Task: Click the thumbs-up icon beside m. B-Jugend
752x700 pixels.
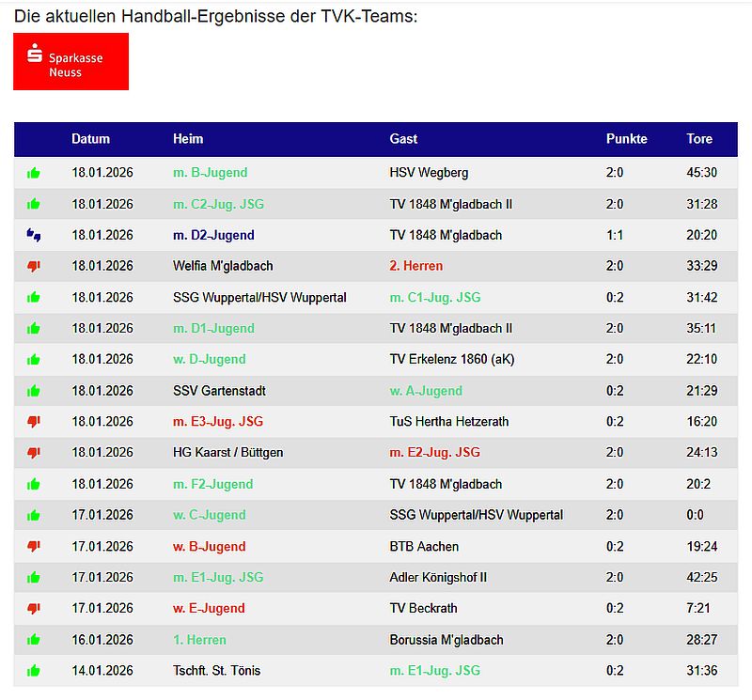Action: [34, 173]
